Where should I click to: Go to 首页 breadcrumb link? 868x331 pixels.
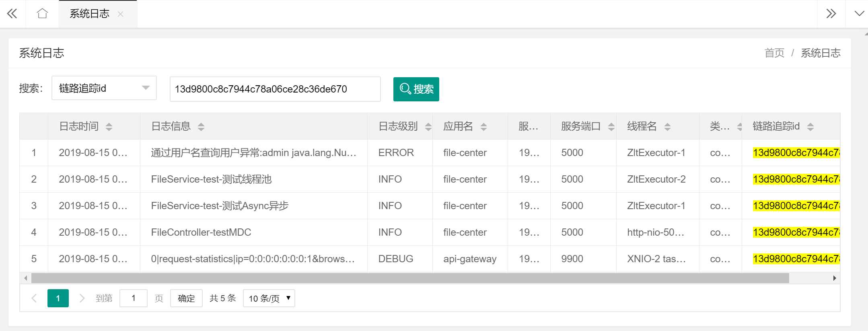click(774, 53)
